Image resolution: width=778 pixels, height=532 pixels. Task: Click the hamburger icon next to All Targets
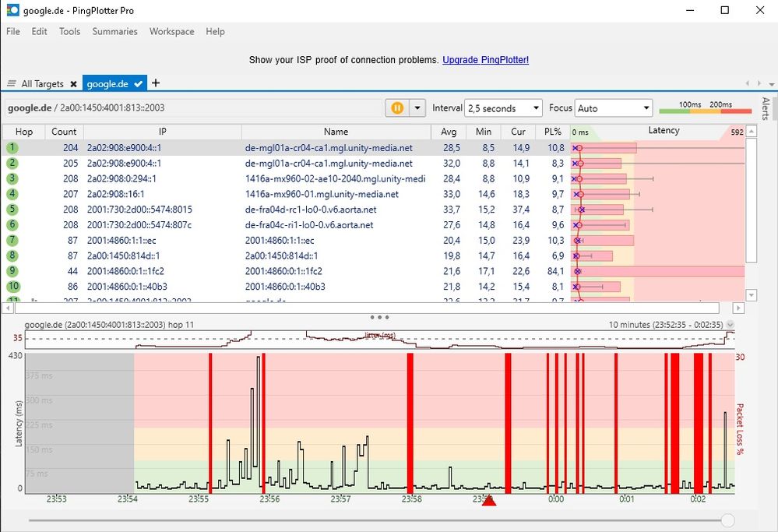(x=12, y=84)
